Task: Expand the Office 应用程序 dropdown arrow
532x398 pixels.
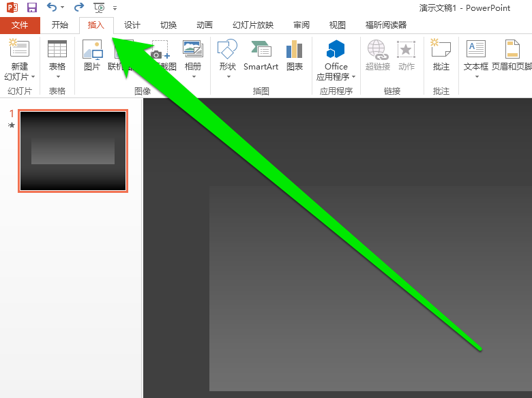Action: [353, 77]
